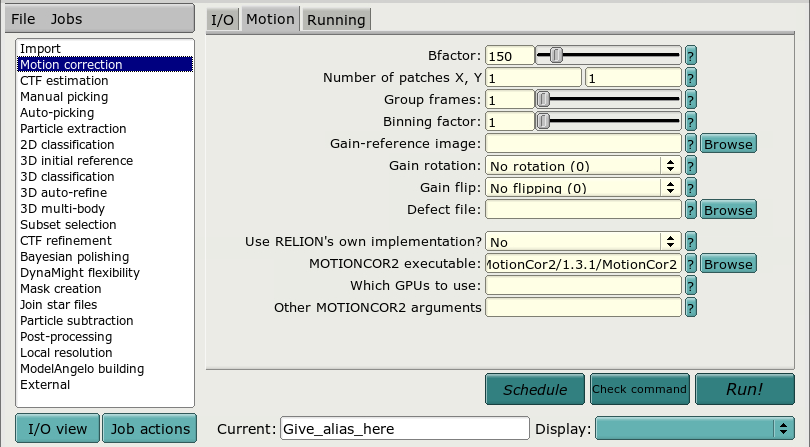This screenshot has width=810, height=447.
Task: Change Use RELION's own implementation option
Action: tap(583, 241)
